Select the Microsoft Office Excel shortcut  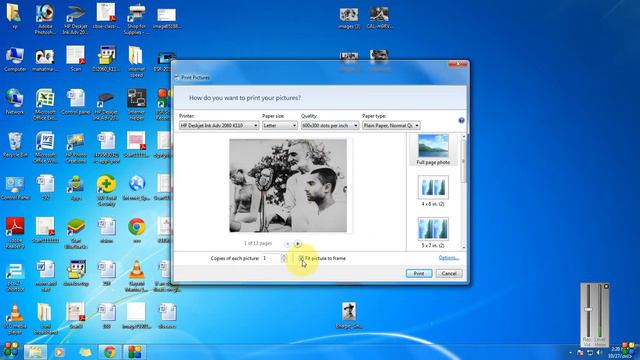pyautogui.click(x=45, y=104)
